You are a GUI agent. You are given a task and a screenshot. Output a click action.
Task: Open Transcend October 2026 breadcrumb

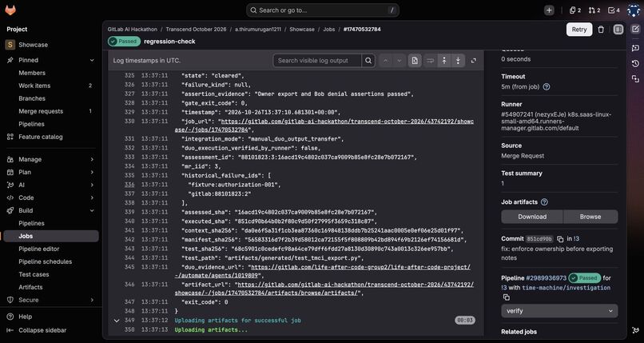tap(196, 30)
